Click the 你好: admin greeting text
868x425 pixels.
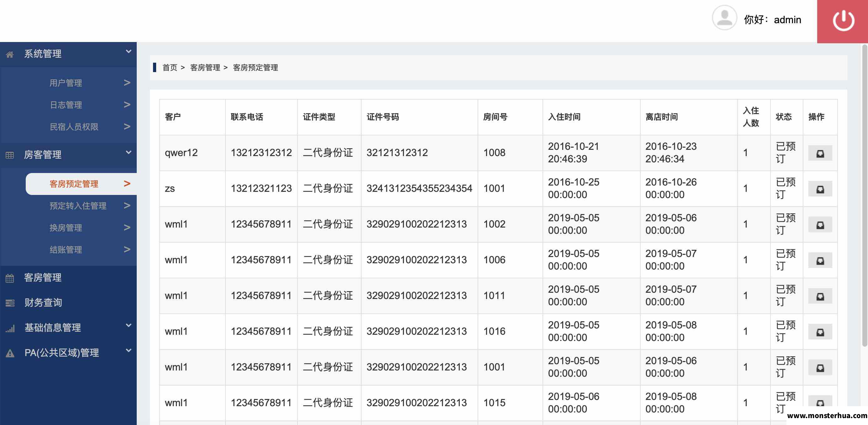coord(772,20)
